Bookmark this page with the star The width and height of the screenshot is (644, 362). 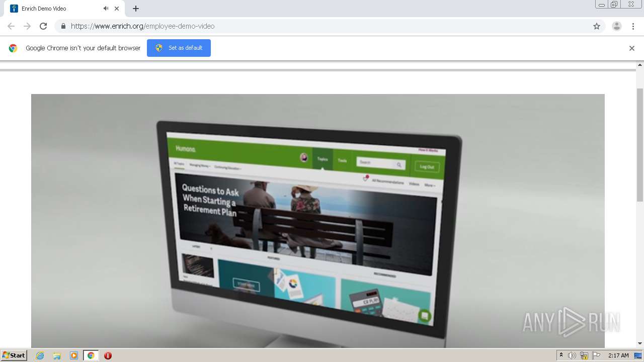click(x=597, y=26)
